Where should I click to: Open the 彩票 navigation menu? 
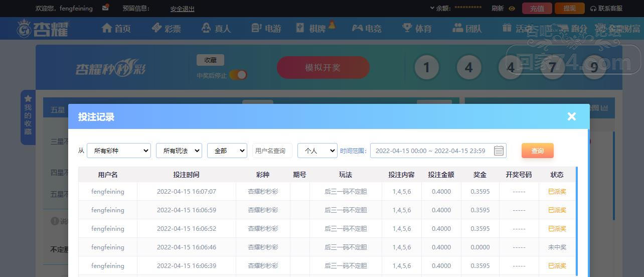click(166, 29)
